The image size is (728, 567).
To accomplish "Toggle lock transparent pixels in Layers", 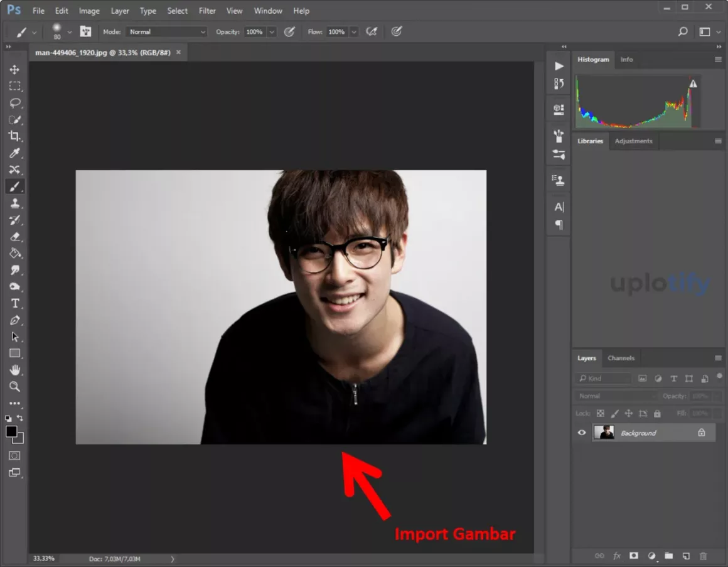I will [x=601, y=413].
